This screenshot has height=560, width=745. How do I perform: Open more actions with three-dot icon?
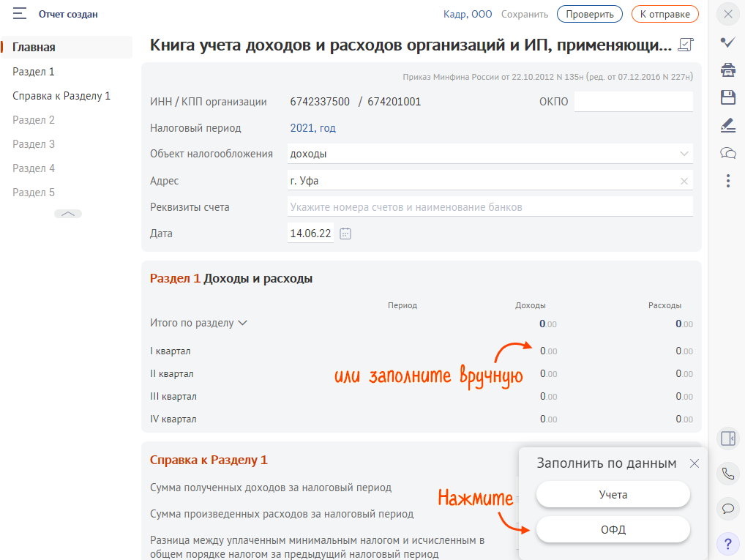coord(727,181)
